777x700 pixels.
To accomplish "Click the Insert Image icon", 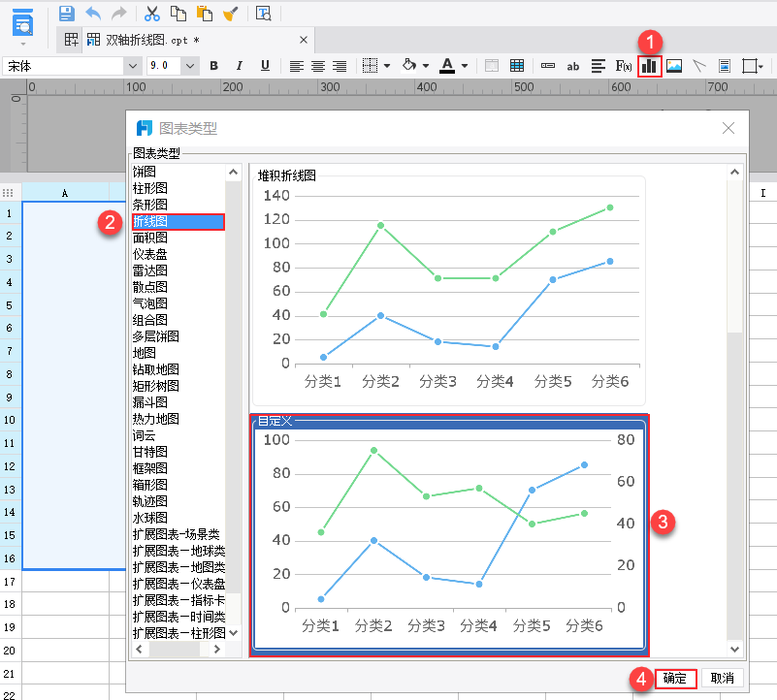I will click(674, 66).
